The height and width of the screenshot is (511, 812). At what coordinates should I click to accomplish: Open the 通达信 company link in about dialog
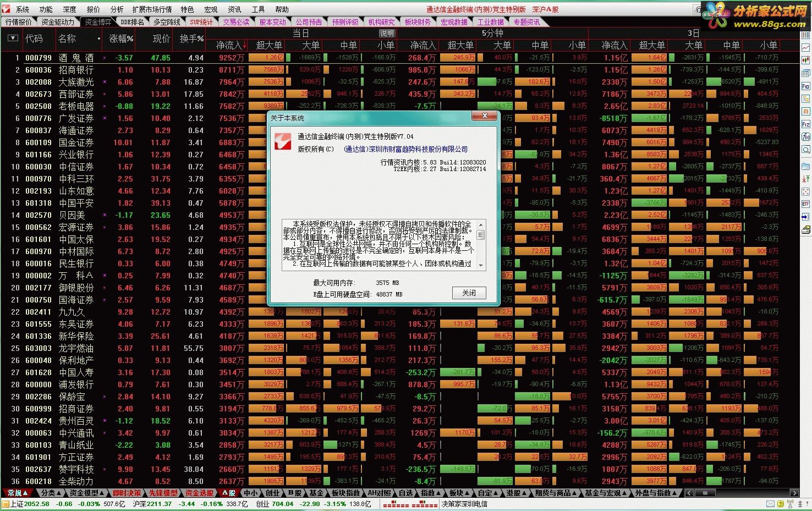(406, 149)
